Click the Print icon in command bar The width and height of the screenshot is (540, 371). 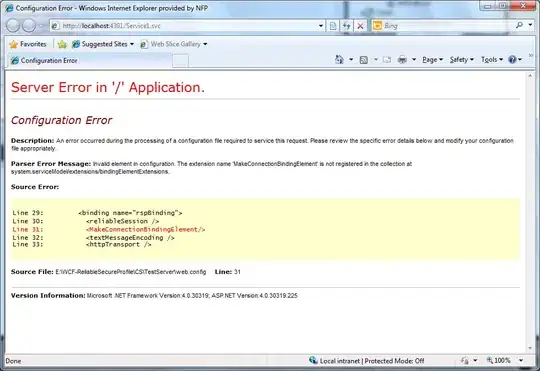coord(402,60)
